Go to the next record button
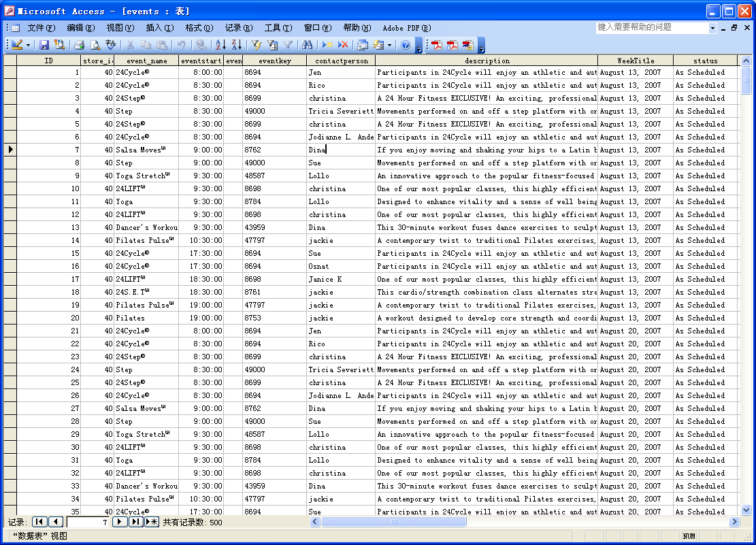 click(120, 522)
